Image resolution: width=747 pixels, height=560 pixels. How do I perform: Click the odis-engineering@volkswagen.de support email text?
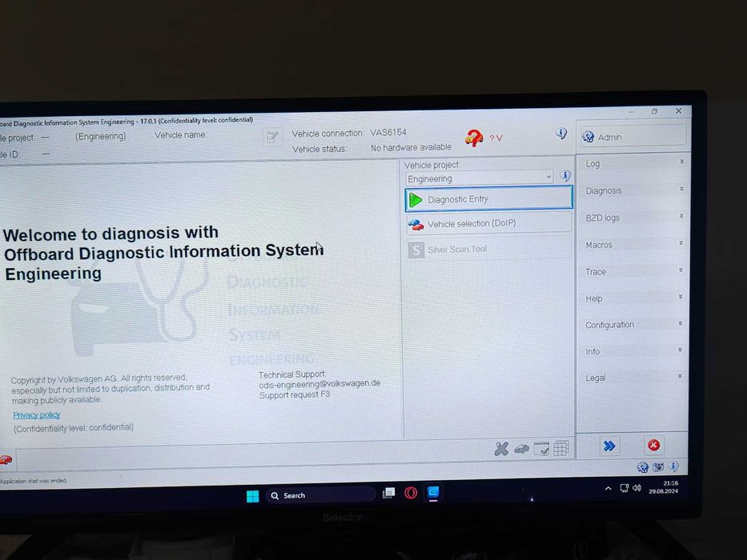click(x=319, y=384)
